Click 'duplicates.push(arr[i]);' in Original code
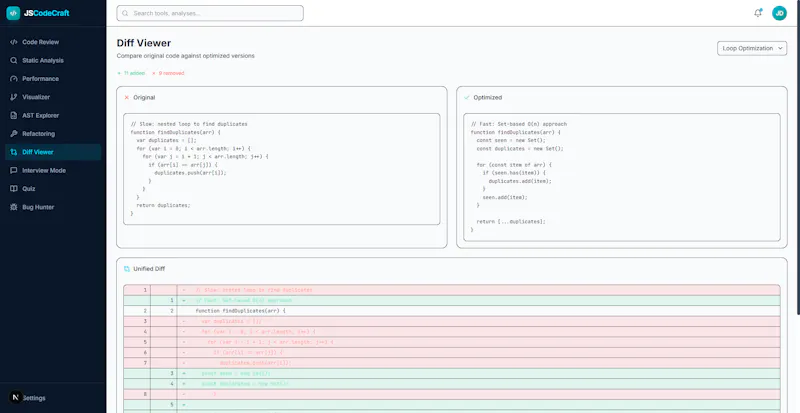This screenshot has width=800, height=413. coord(190,173)
